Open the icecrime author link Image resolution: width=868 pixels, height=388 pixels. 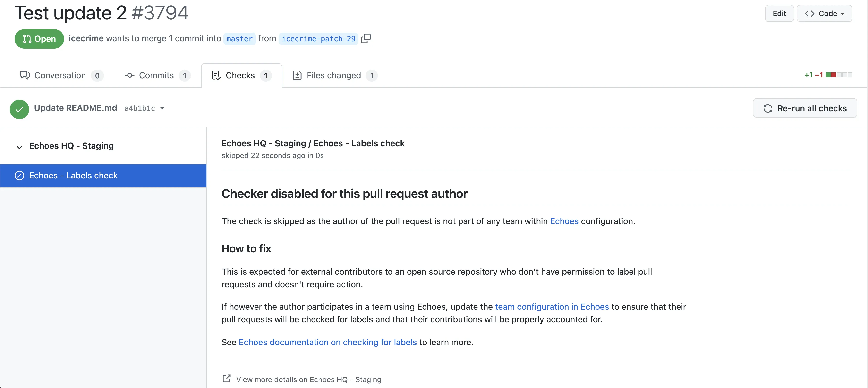tap(86, 38)
